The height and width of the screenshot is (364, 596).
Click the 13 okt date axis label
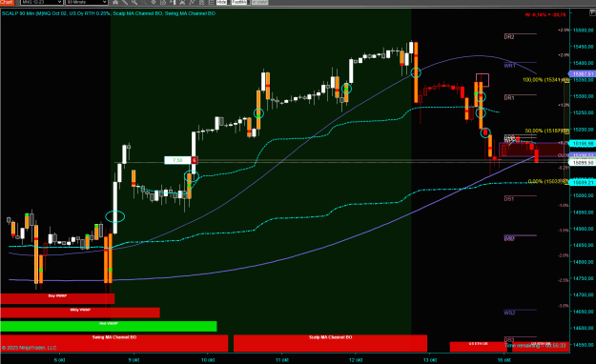[430, 360]
